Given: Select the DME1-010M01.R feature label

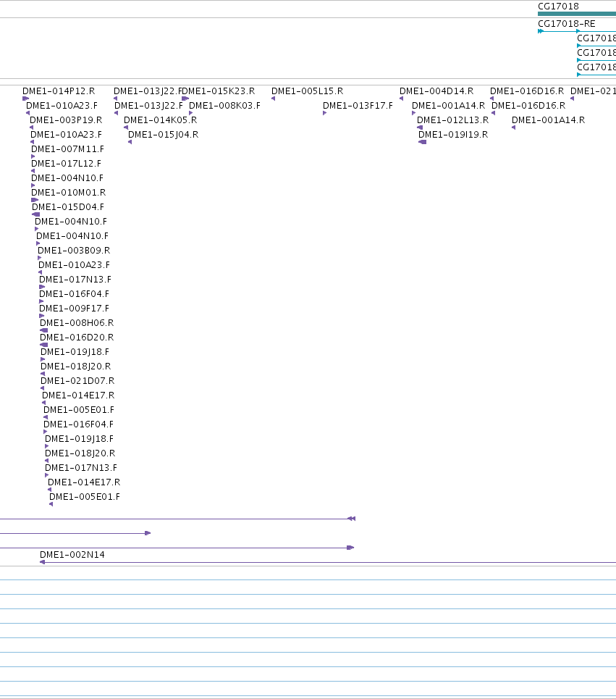Looking at the screenshot, I should pos(69,193).
